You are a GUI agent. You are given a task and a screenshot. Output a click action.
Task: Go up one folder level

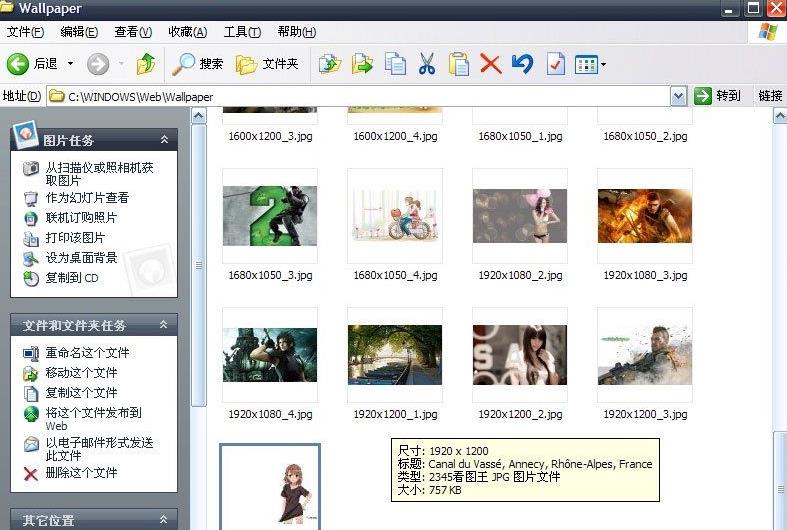[146, 64]
